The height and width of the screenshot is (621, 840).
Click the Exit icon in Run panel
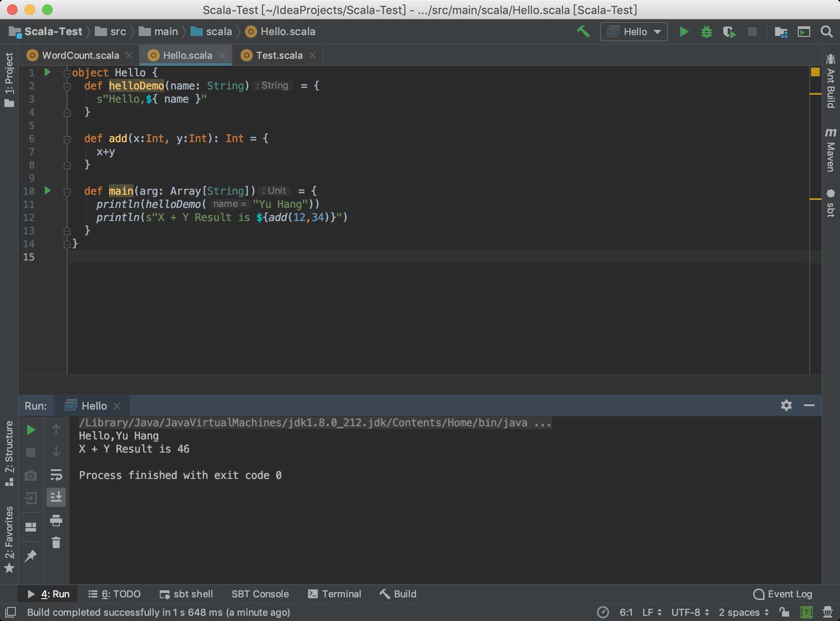point(31,498)
